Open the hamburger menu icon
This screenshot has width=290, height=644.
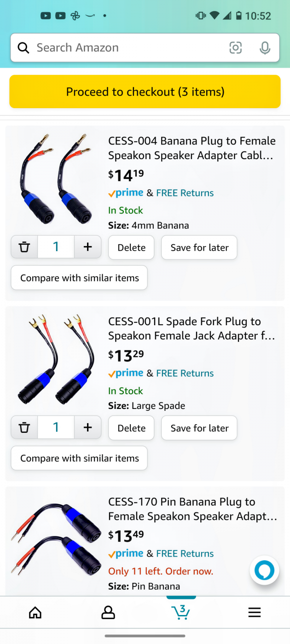pyautogui.click(x=255, y=612)
